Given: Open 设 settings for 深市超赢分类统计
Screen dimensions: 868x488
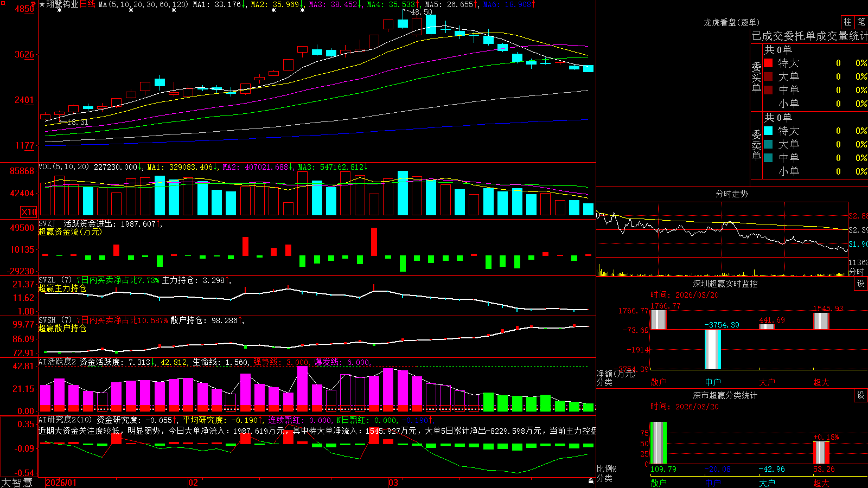Looking at the screenshot, I should pos(861,395).
